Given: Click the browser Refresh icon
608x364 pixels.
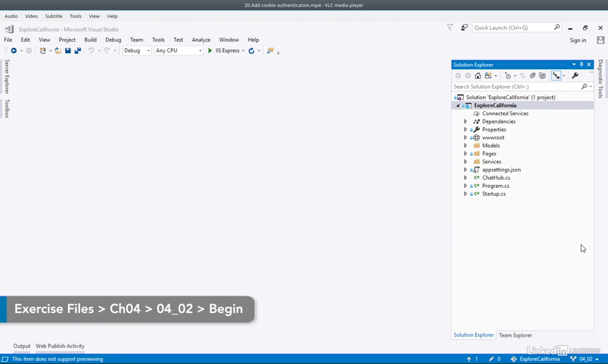Looking at the screenshot, I should (251, 51).
